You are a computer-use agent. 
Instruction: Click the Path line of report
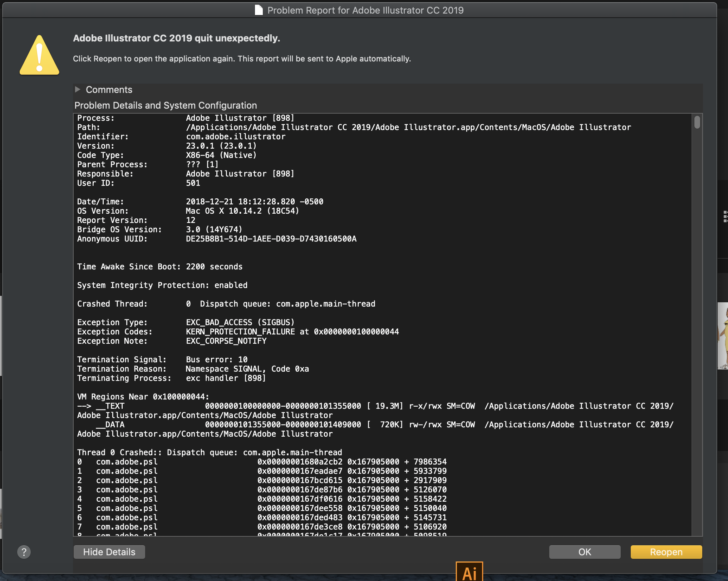click(x=354, y=127)
